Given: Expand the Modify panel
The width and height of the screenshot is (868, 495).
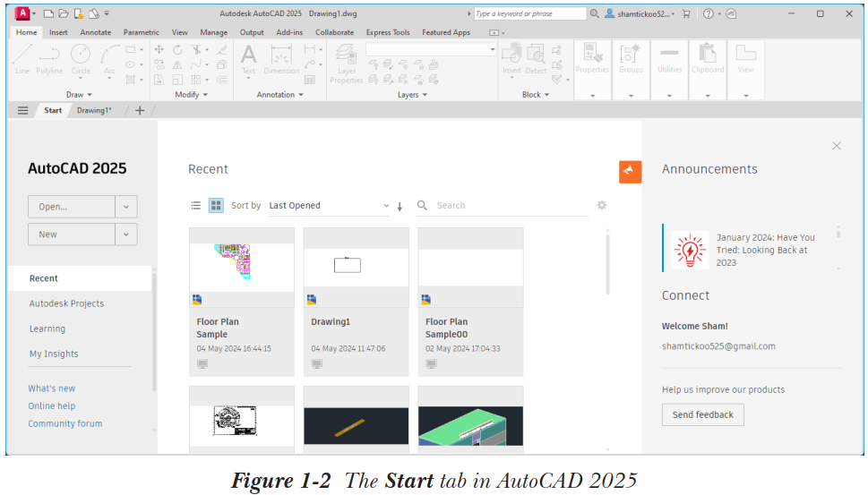Looking at the screenshot, I should pyautogui.click(x=192, y=95).
